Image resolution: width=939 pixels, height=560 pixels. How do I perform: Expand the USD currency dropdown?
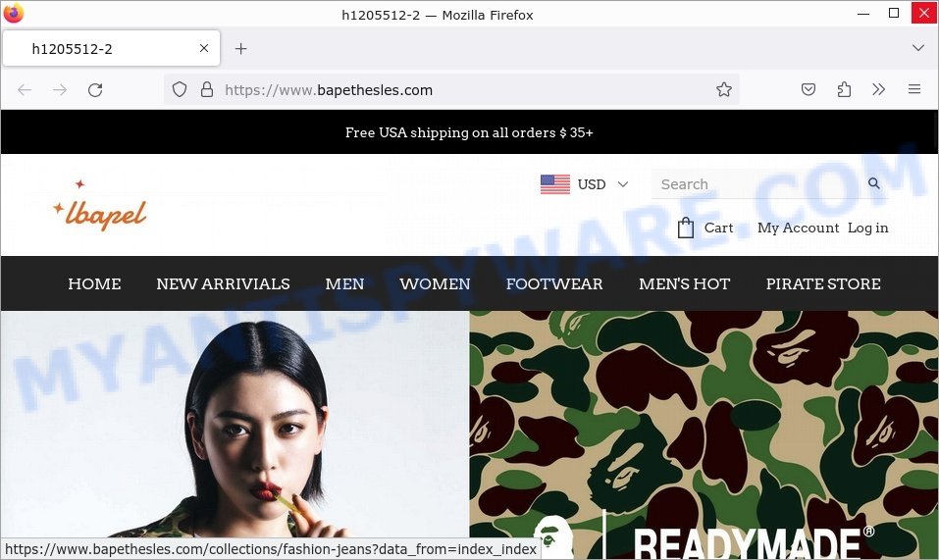603,184
